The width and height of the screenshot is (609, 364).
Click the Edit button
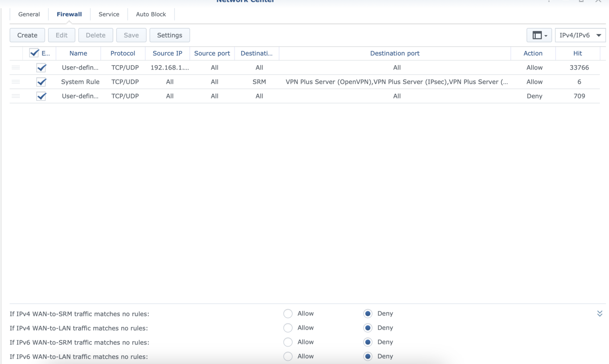tap(61, 35)
